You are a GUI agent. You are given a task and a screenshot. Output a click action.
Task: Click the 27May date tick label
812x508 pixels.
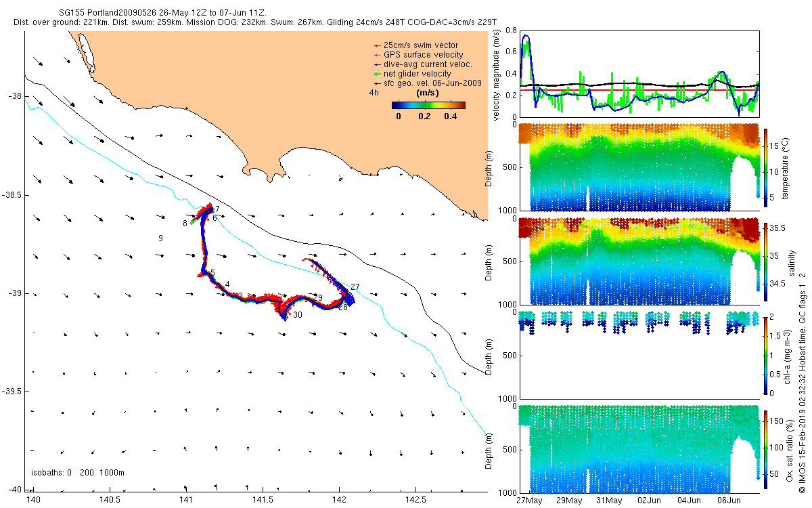click(x=529, y=501)
